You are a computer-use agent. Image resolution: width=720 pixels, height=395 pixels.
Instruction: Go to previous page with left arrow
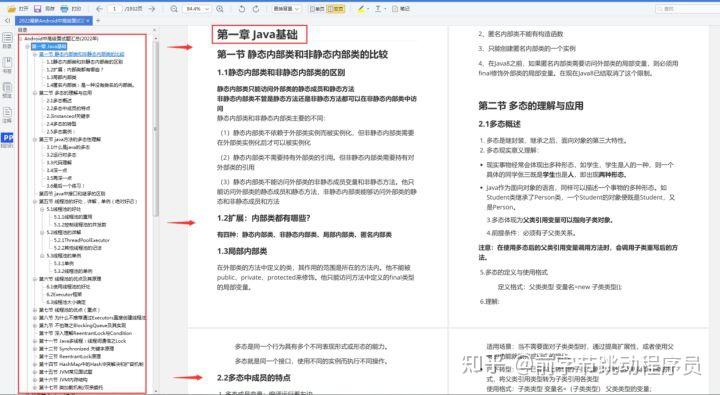(x=99, y=9)
